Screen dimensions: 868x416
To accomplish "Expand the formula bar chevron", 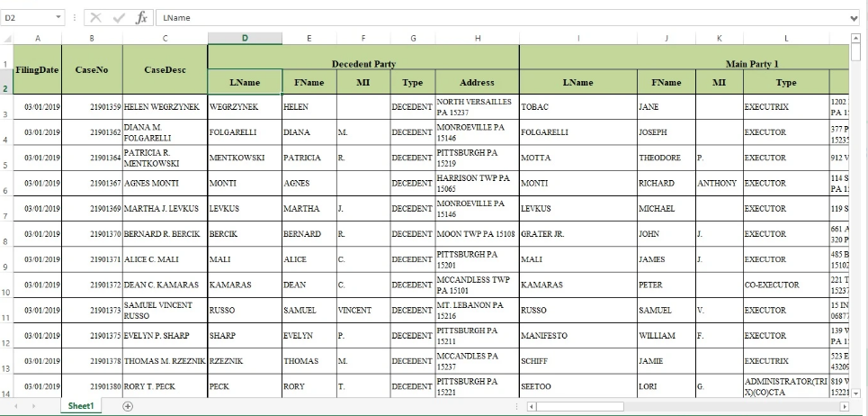I will coord(854,17).
